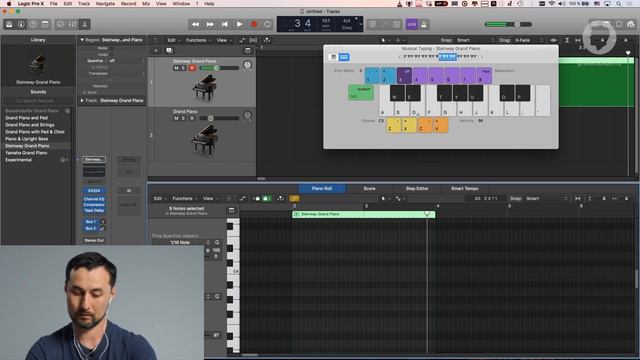Viewport: 640px width, 360px height.
Task: Start playback with the Play button
Action: pos(239,24)
